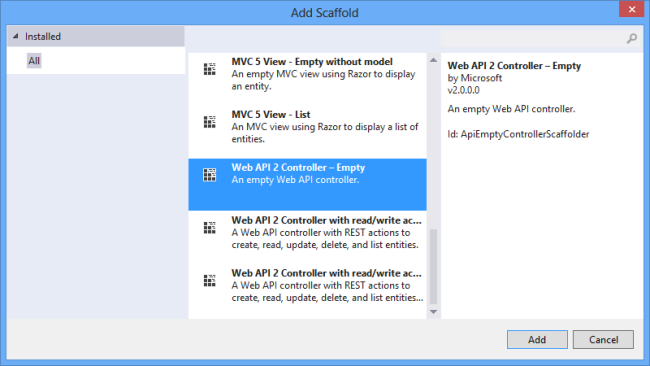Click the v2.0.0.0 version text
The image size is (650, 366).
tap(463, 90)
